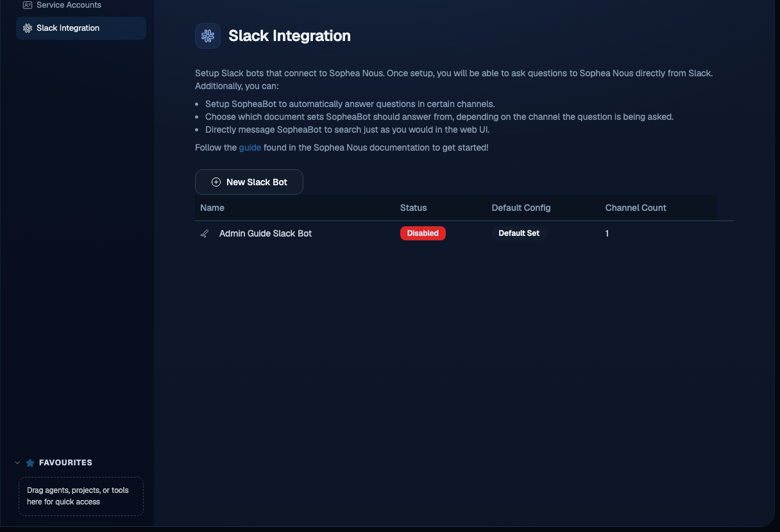Screen dimensions: 780x532
Task: Click the icon beside Admin Guide Slack Bot
Action: [x=205, y=233]
